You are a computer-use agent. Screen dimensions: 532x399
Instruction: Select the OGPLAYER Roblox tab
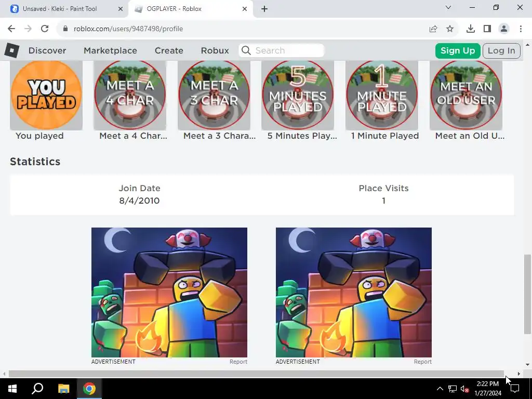tap(190, 9)
